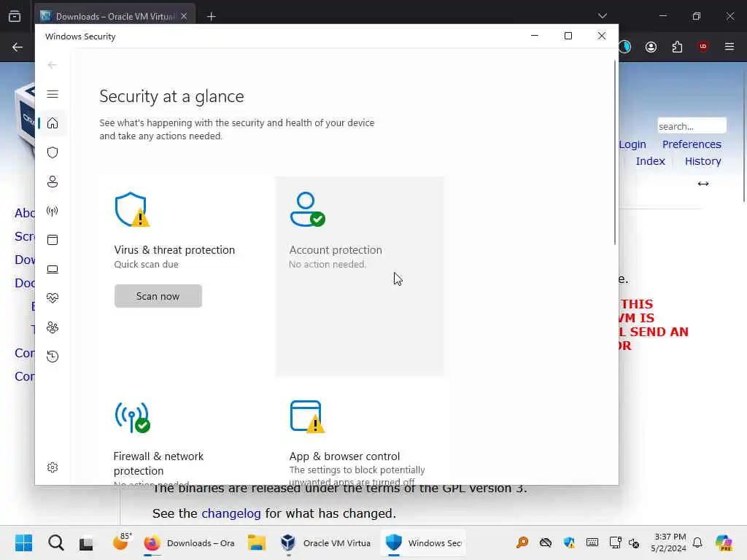This screenshot has height=560, width=747.
Task: Expand the list all tabs dropdown arrow
Action: click(x=602, y=16)
